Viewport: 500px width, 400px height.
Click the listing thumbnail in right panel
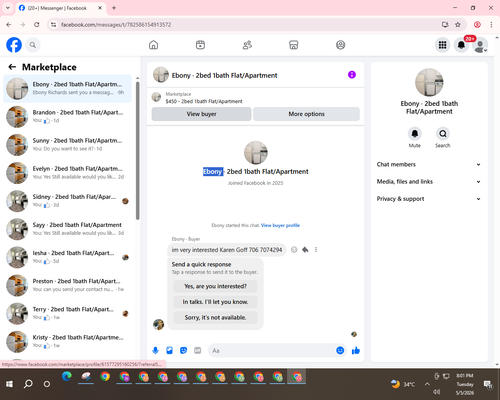[429, 82]
